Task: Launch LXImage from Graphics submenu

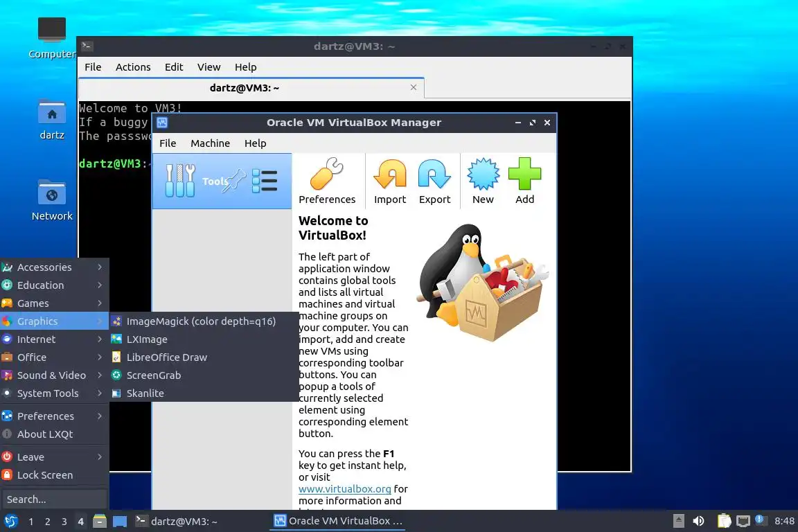Action: tap(204, 339)
